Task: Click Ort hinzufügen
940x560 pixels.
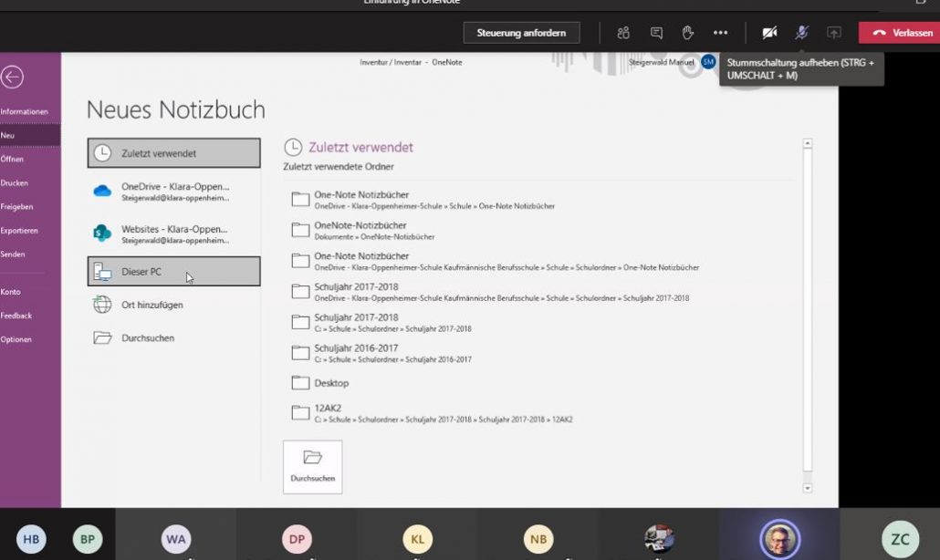Action: click(173, 305)
